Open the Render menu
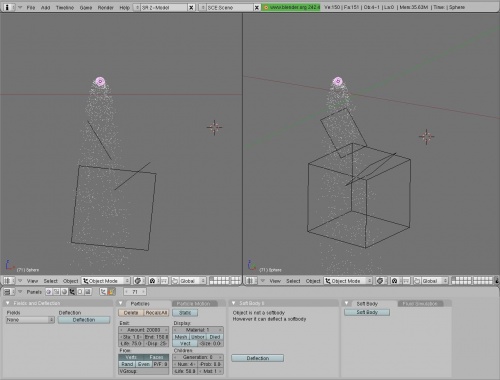The width and height of the screenshot is (500, 380). click(106, 7)
